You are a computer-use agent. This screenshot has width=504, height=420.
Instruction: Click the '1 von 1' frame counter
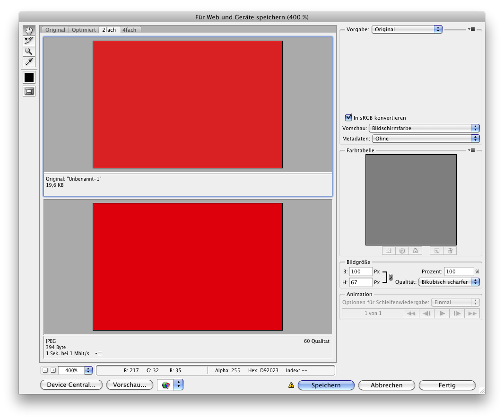pos(373,313)
